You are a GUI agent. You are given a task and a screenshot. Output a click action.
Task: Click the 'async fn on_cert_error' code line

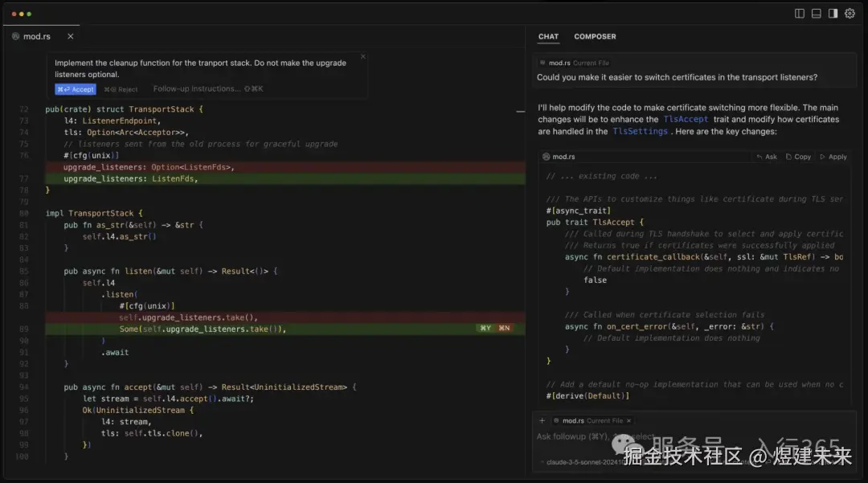click(x=669, y=327)
